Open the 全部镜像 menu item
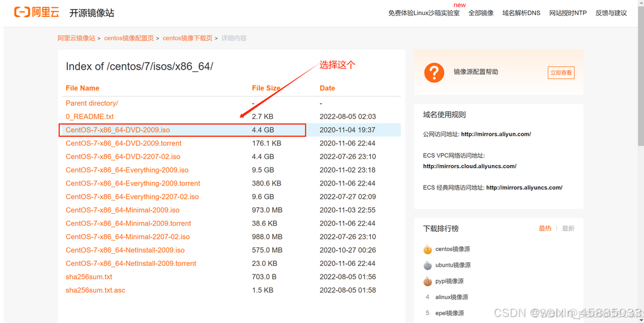644x323 pixels. 481,13
